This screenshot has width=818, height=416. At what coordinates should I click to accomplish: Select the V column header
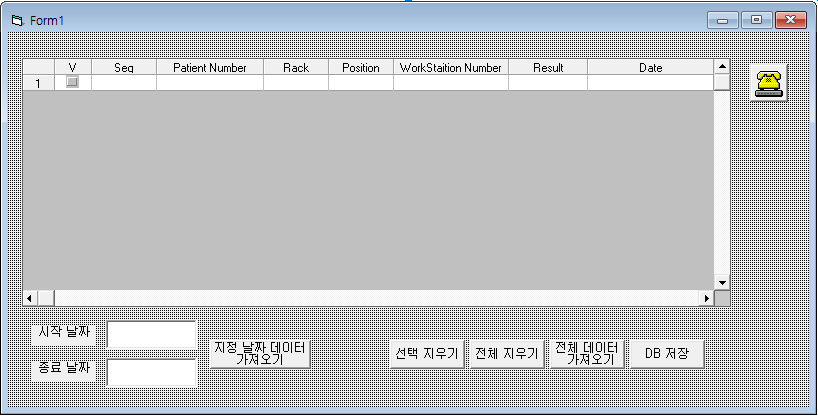tap(73, 67)
